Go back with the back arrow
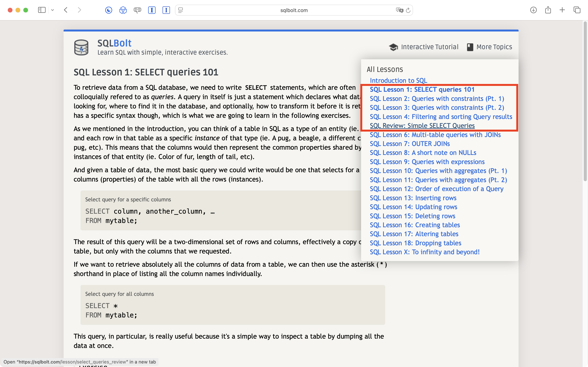This screenshot has width=588, height=367. point(66,10)
